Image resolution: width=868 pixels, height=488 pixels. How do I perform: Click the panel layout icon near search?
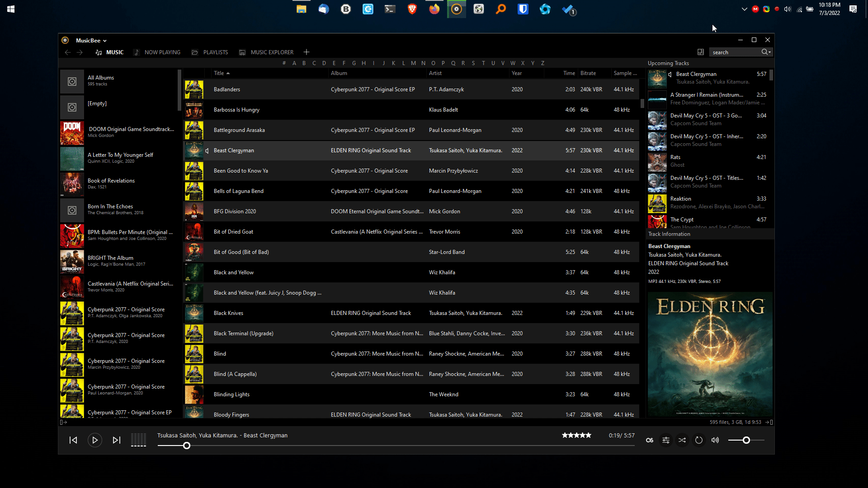coord(701,52)
